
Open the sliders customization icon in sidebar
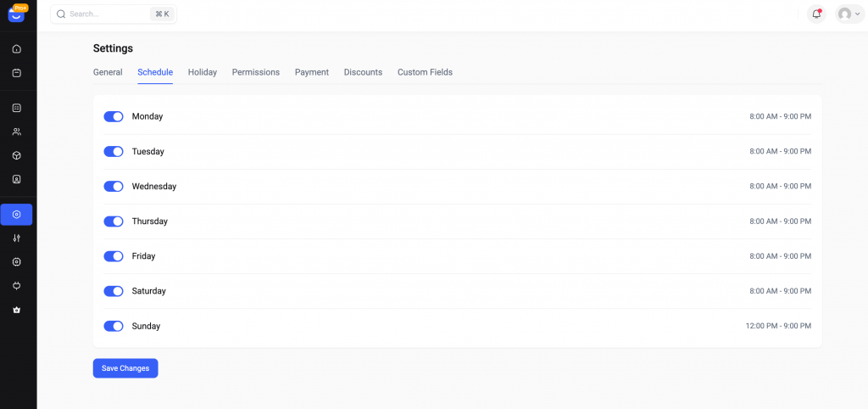tap(17, 238)
